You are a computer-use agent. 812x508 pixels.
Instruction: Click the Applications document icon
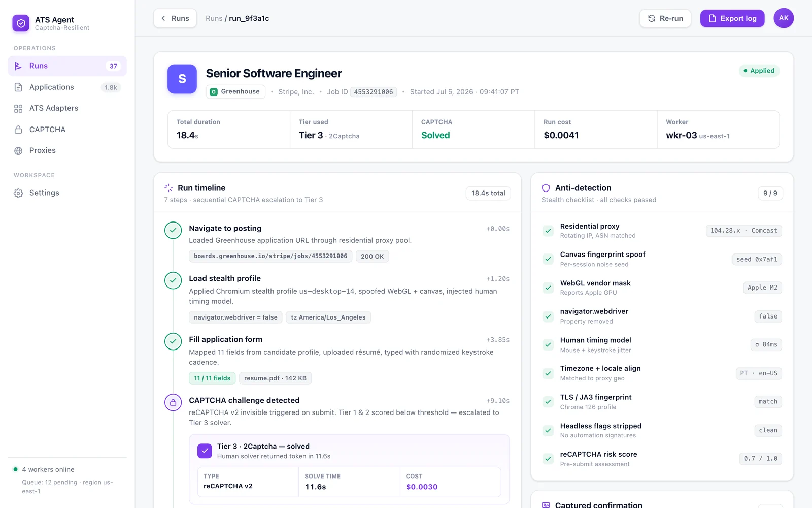(18, 87)
